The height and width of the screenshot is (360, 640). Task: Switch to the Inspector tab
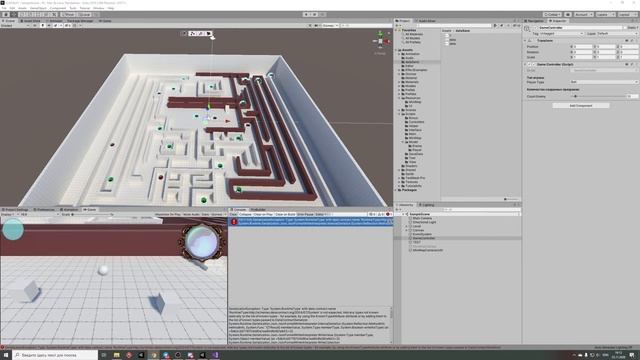[x=558, y=21]
